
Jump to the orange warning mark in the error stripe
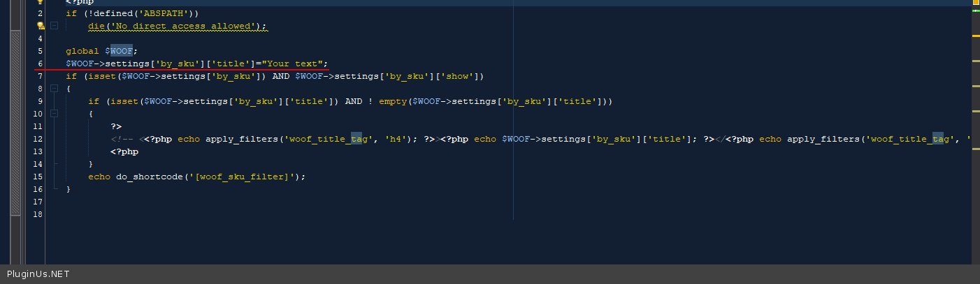point(976,36)
